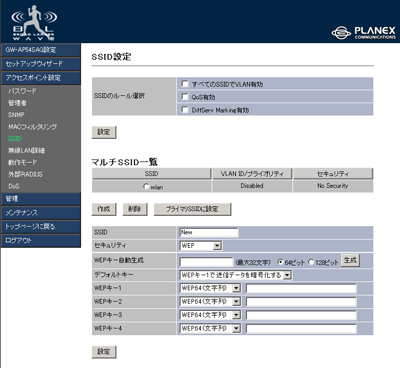Open GW-AP54SAG設定 menu
Image resolution: width=400 pixels, height=368 pixels.
(x=41, y=50)
